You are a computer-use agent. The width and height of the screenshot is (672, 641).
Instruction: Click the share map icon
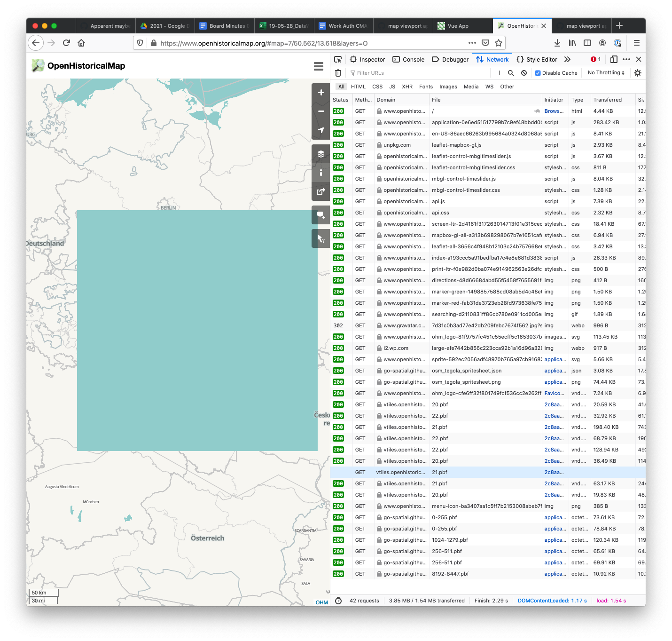(321, 191)
